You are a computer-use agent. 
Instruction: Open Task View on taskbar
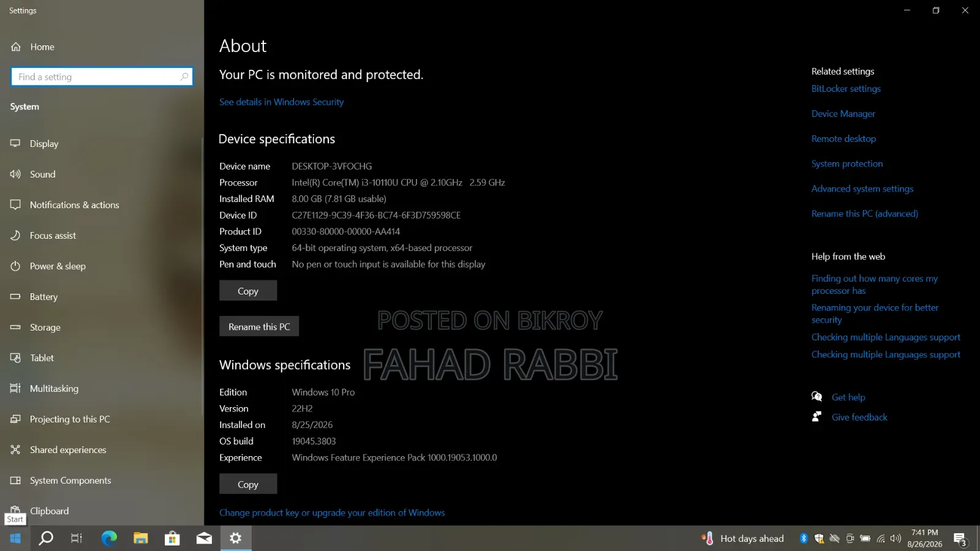pos(77,538)
